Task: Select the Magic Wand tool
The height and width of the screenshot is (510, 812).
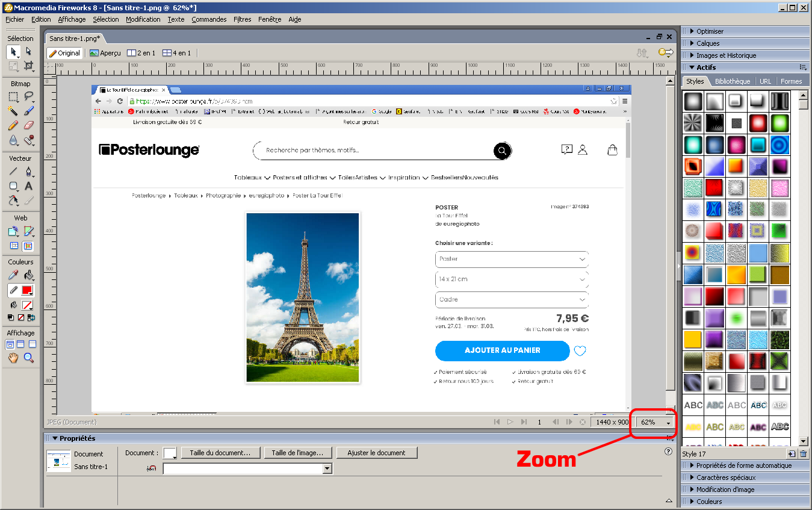Action: pos(13,111)
